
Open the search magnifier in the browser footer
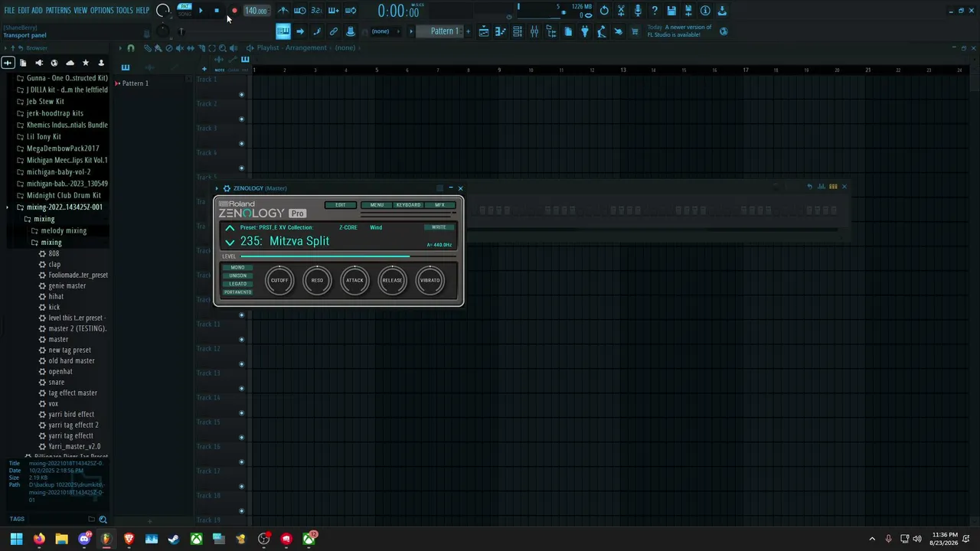click(103, 520)
